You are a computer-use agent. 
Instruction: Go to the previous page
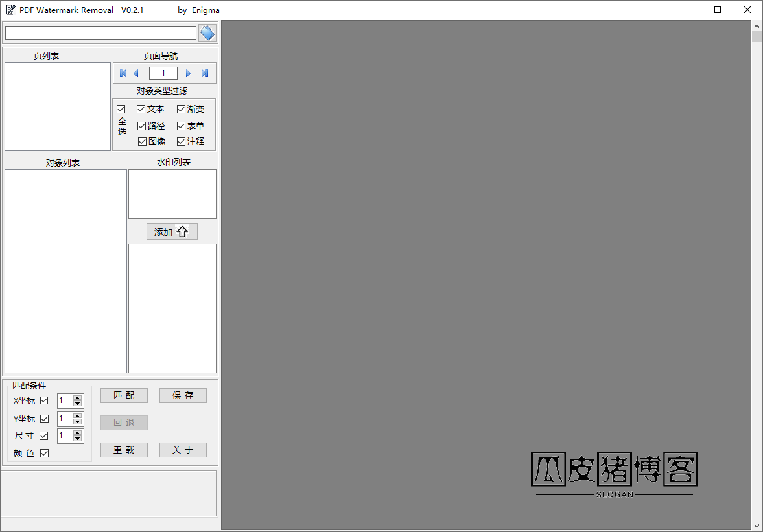click(x=136, y=73)
